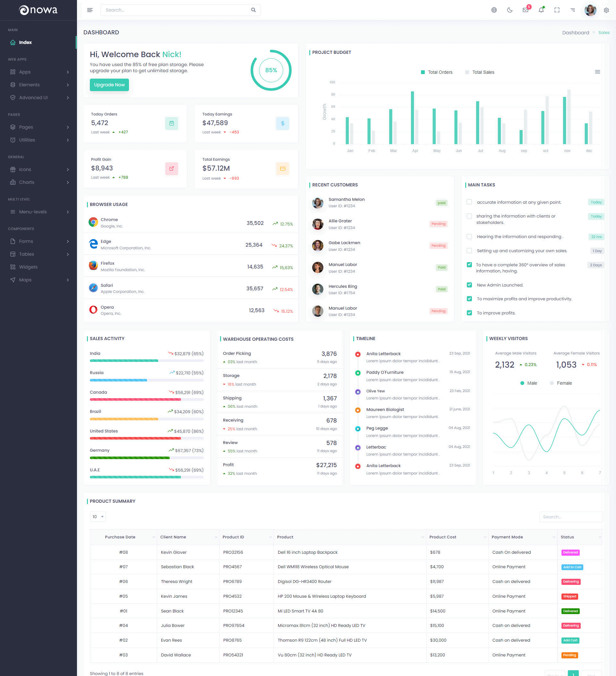Screen dimensions: 616x676
Task: Toggle sidebar with hamburger icon
Action: [90, 10]
